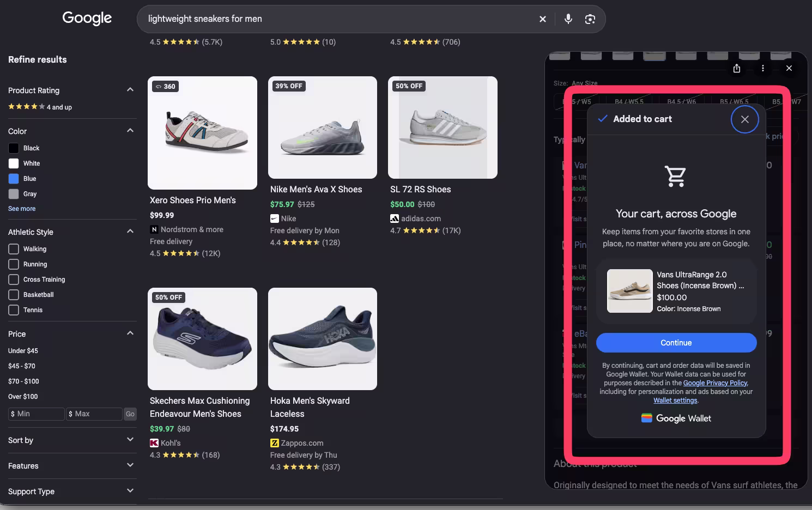Click the Go price button
812x510 pixels.
click(130, 414)
